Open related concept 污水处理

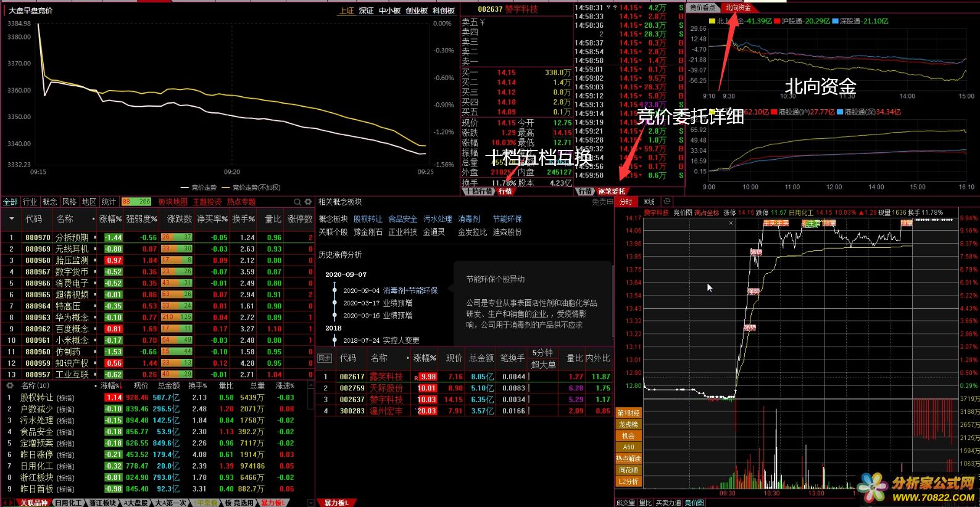click(438, 219)
